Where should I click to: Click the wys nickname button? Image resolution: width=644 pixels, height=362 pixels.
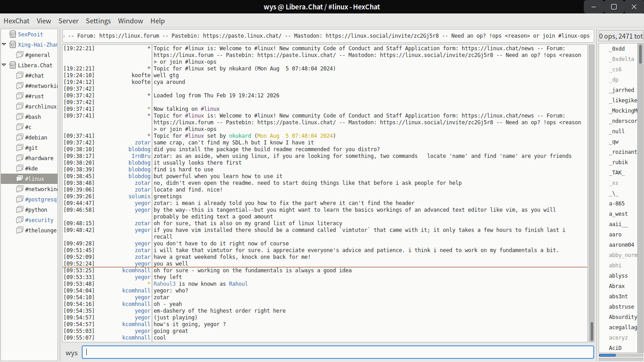tap(71, 353)
